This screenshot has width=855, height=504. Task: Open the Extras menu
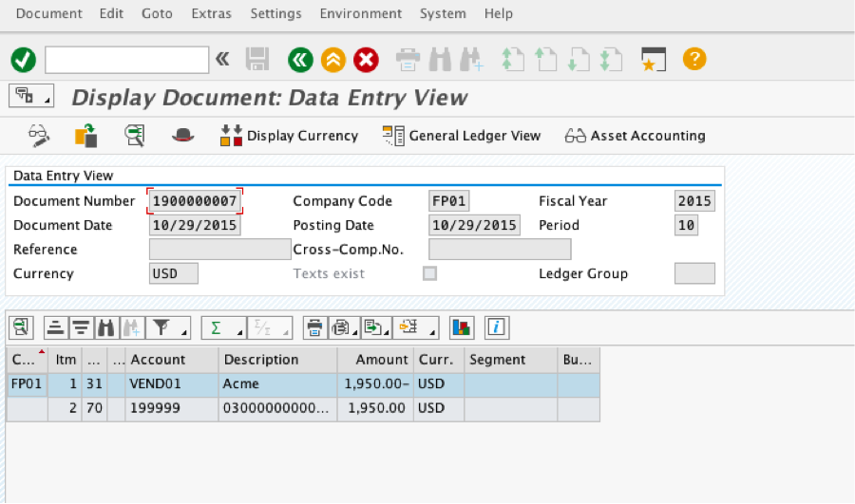click(212, 13)
